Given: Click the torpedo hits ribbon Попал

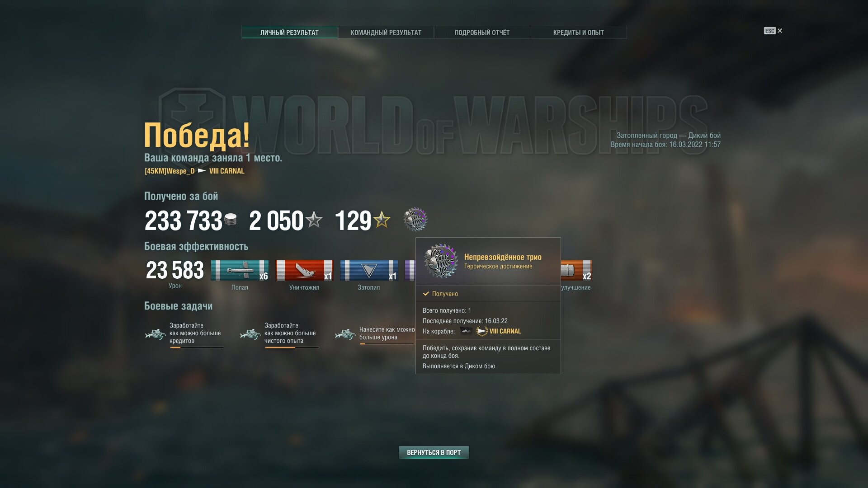Looking at the screenshot, I should [240, 271].
